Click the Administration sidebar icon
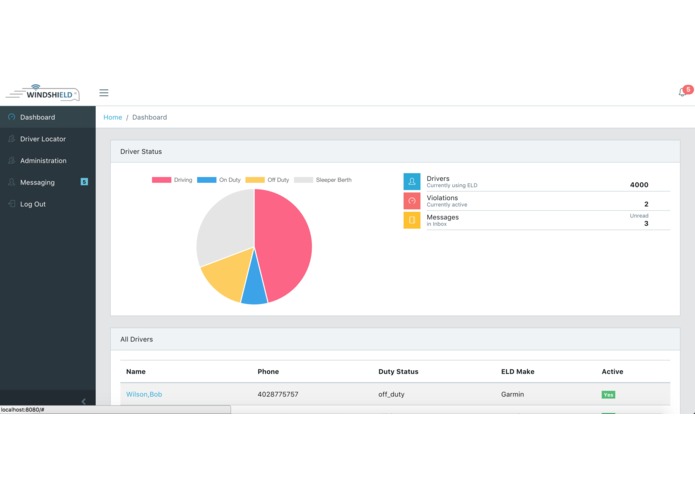This screenshot has height=494, width=695. pos(12,160)
